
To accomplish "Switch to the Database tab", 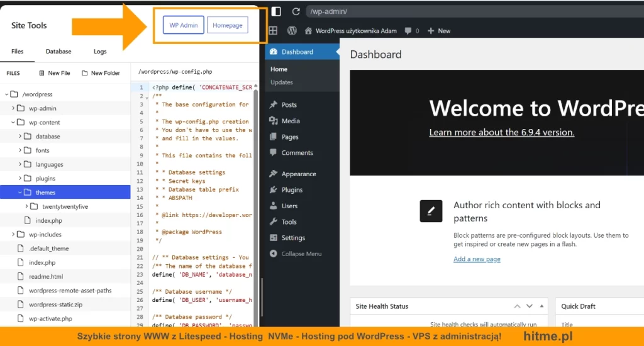I will pyautogui.click(x=58, y=52).
